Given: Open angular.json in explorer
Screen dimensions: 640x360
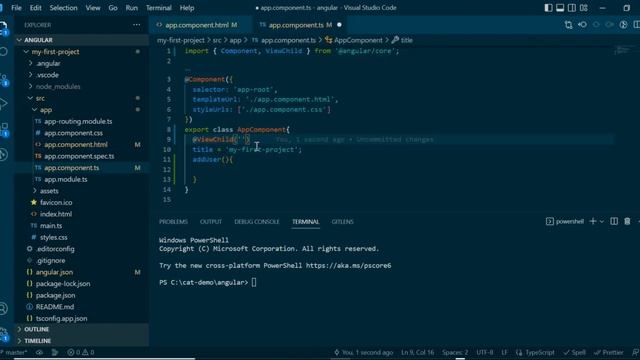Looking at the screenshot, I should click(54, 272).
